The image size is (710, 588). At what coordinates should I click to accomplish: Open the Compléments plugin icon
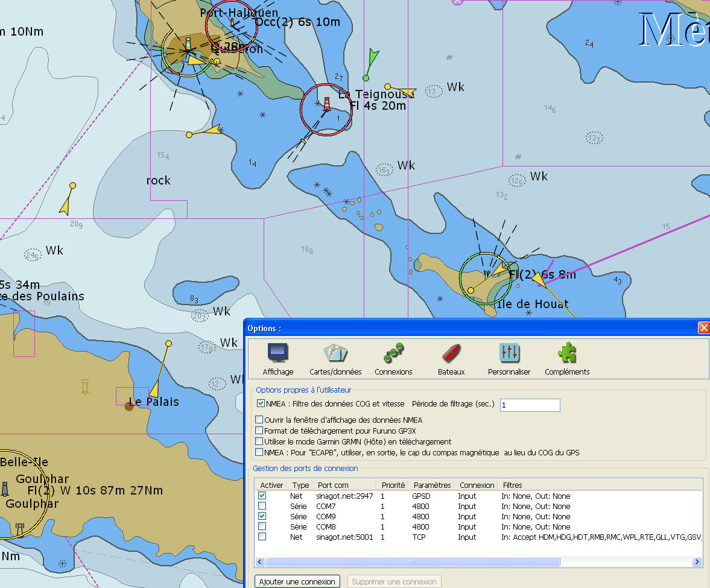click(x=567, y=353)
